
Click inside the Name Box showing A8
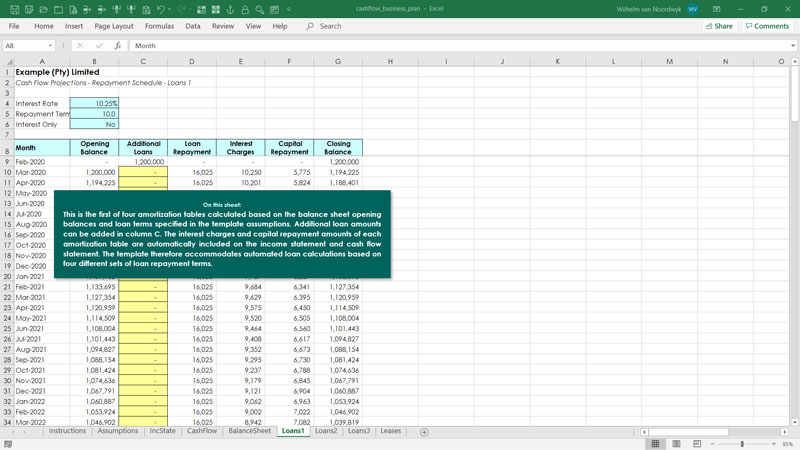[25, 45]
